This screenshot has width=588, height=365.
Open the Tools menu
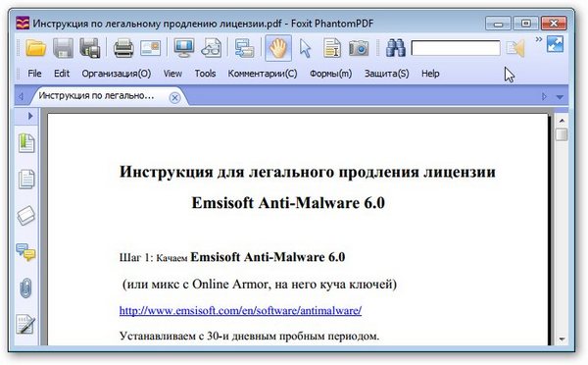click(205, 74)
